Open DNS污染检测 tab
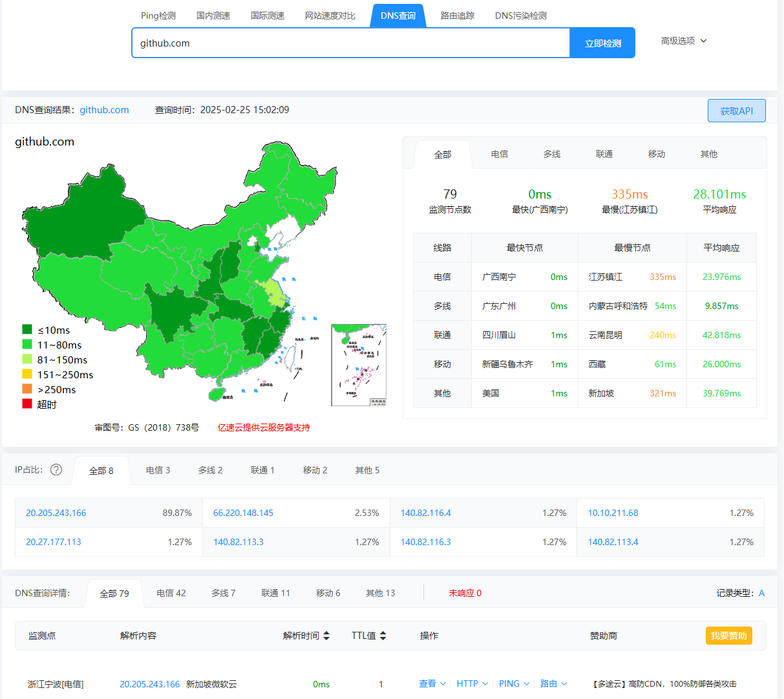 tap(521, 16)
